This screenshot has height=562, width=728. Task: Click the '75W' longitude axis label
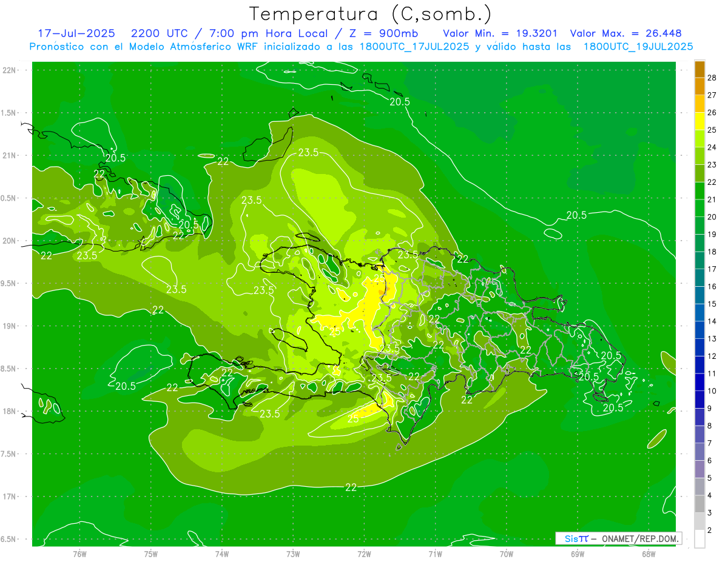(x=151, y=554)
